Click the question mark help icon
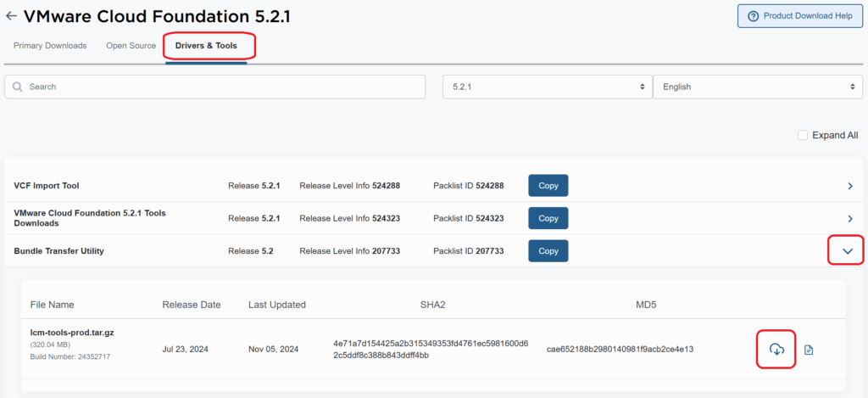The image size is (868, 398). click(753, 16)
